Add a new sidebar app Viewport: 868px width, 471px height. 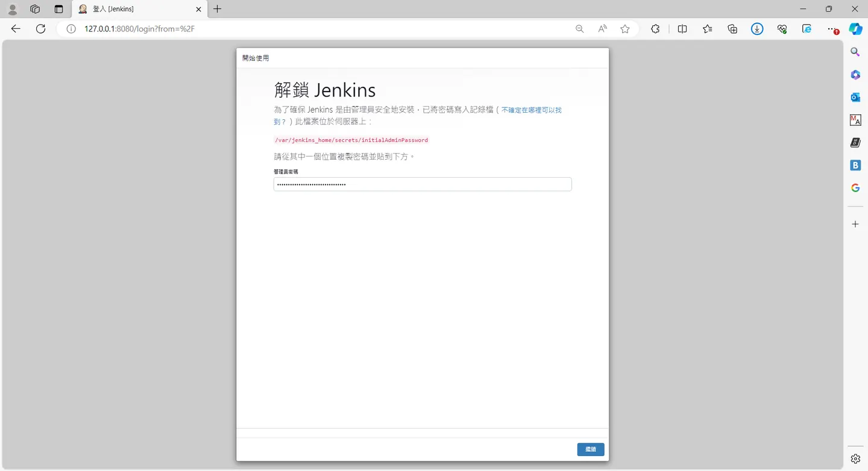[855, 224]
